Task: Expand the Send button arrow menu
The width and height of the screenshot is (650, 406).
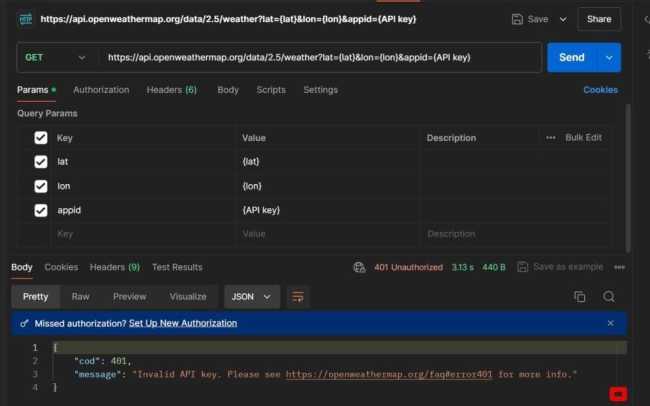Action: (609, 58)
